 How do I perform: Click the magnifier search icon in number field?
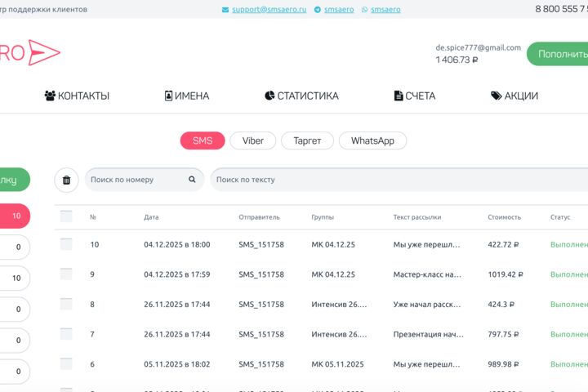click(x=192, y=180)
